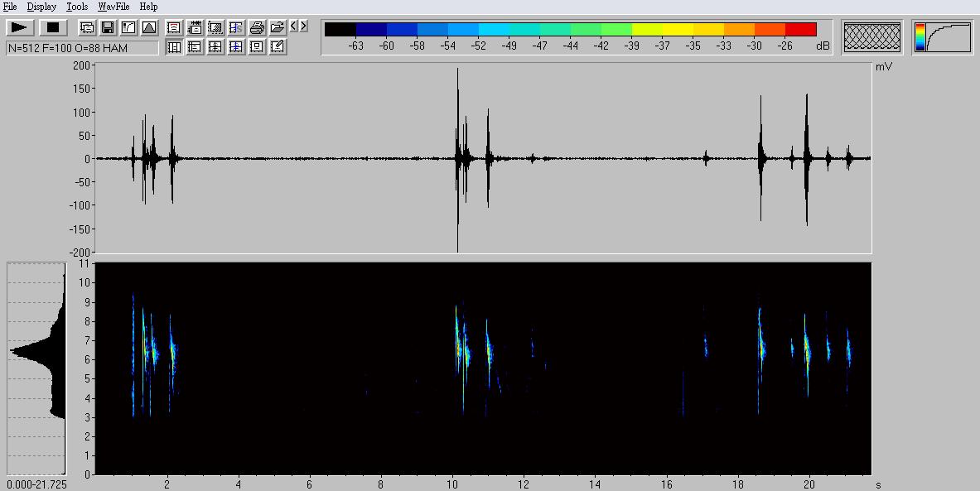This screenshot has height=491, width=980.
Task: Click the Play button in the toolbar
Action: click(x=20, y=28)
